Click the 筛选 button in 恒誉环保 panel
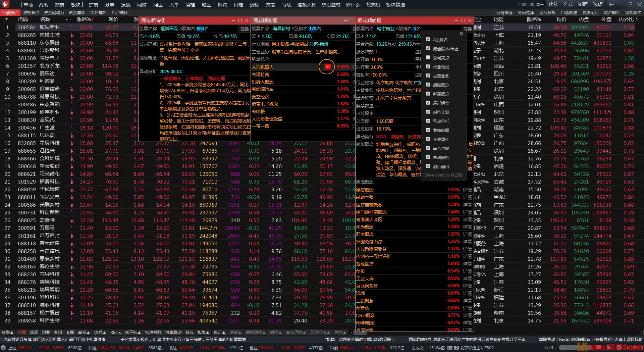This screenshot has width=644, height=352. [x=245, y=29]
